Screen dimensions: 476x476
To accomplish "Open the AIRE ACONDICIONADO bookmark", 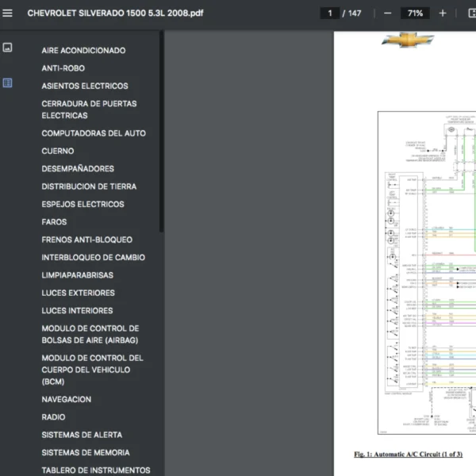I will [x=83, y=51].
